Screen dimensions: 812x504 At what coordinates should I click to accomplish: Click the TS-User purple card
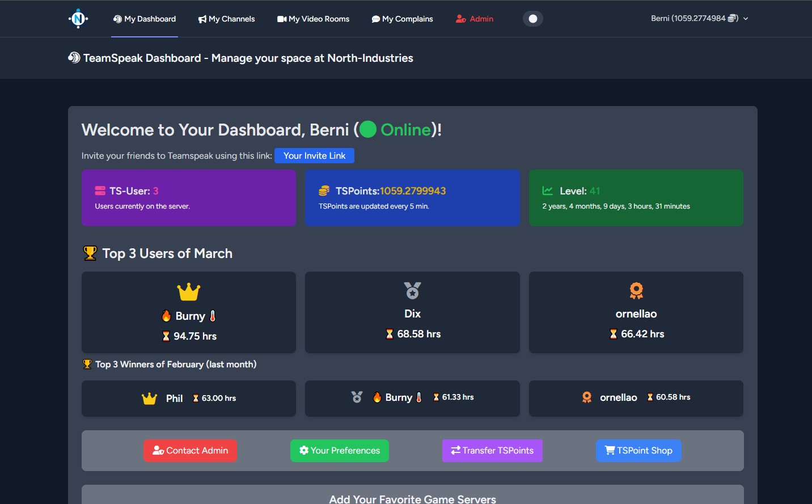189,198
